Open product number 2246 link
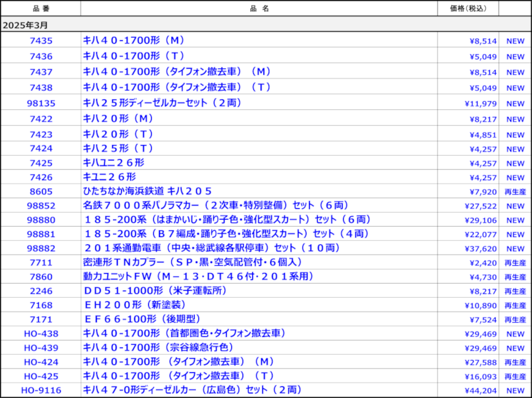Screen dimensions: 532x398 [x=41, y=291]
